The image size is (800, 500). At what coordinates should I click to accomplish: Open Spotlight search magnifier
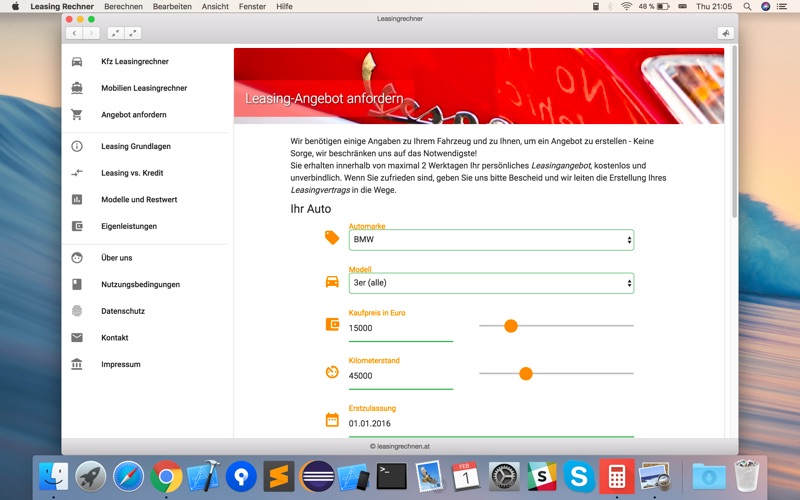[747, 6]
